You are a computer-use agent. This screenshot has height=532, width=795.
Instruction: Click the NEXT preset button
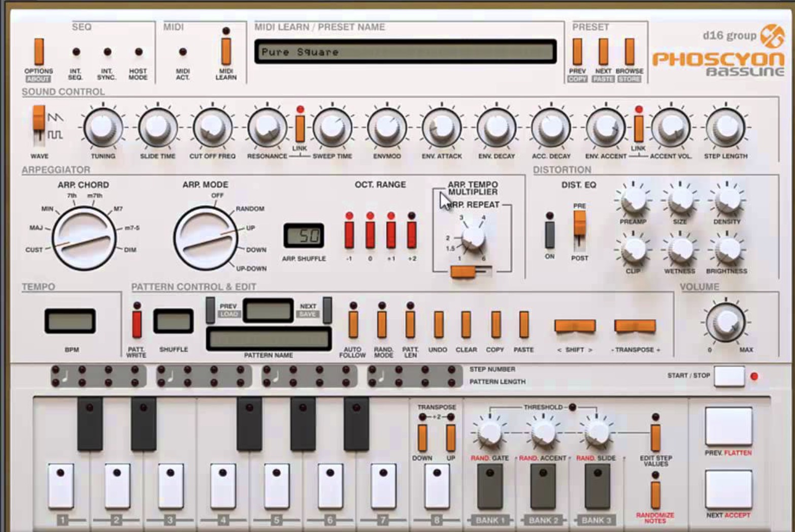click(x=603, y=52)
